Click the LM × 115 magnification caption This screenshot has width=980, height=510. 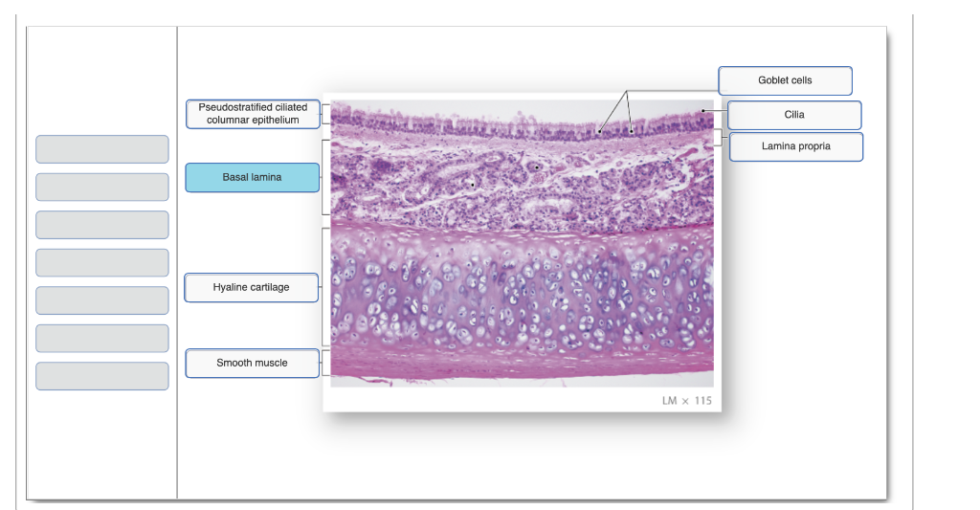click(687, 401)
